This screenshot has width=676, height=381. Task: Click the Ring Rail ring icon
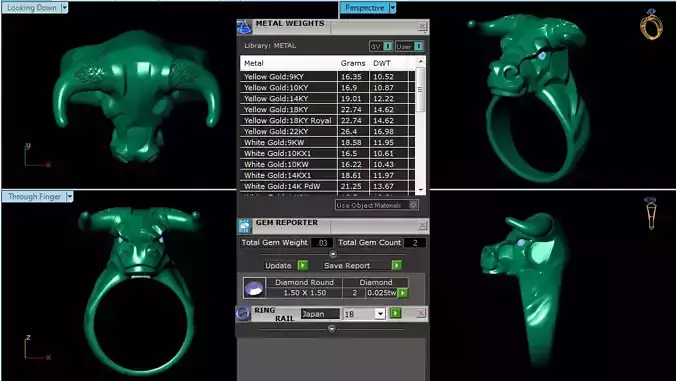243,314
